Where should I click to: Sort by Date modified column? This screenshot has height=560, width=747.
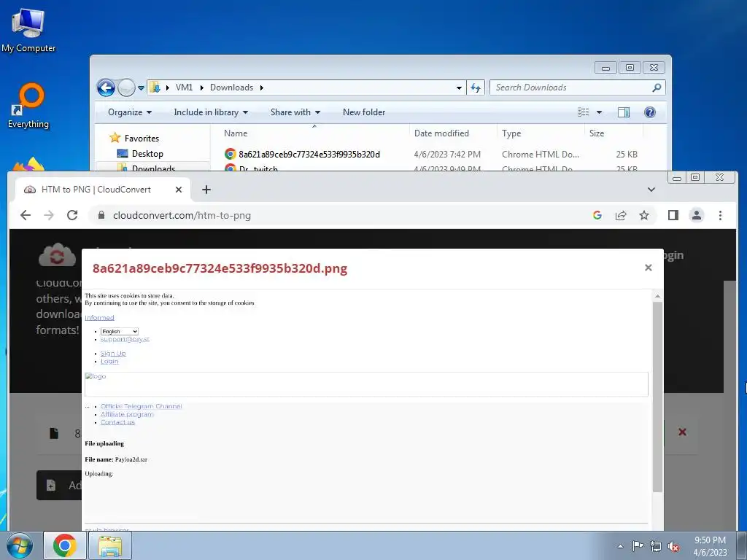click(452, 133)
